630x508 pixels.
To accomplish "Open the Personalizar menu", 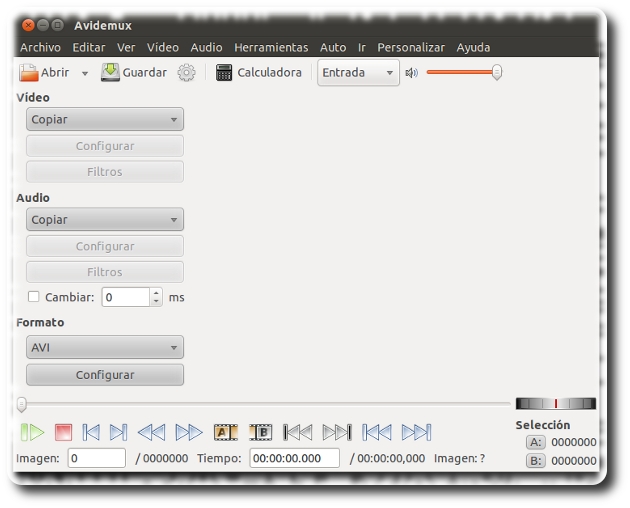I will [411, 47].
